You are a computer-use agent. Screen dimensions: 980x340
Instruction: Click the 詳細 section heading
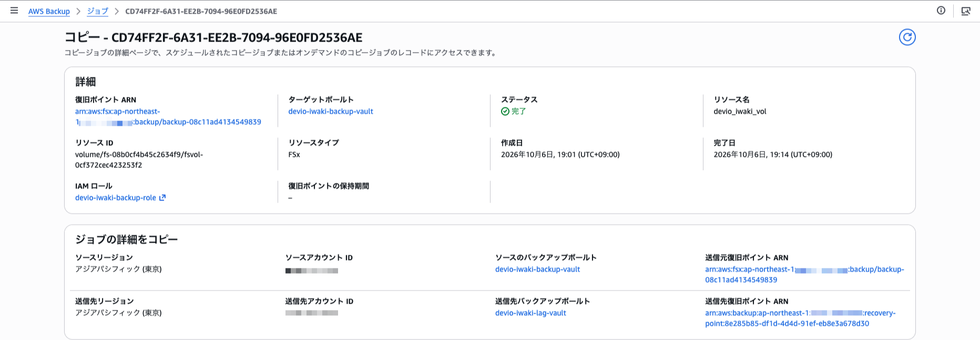coord(85,82)
